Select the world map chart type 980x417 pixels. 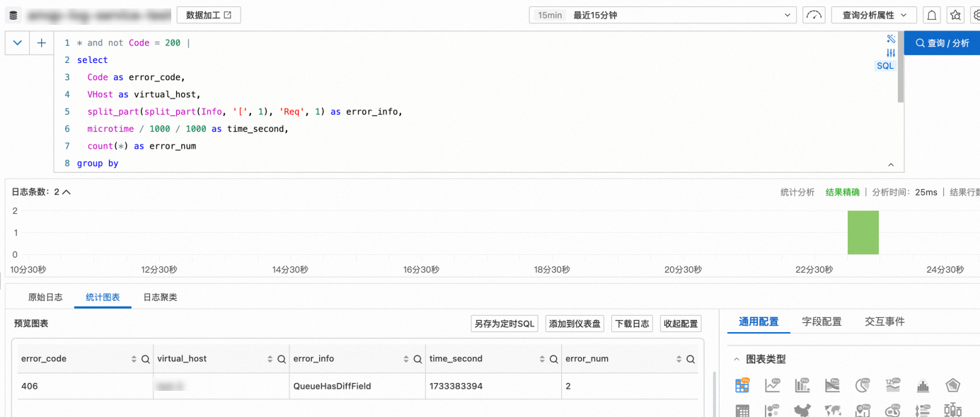pos(832,411)
